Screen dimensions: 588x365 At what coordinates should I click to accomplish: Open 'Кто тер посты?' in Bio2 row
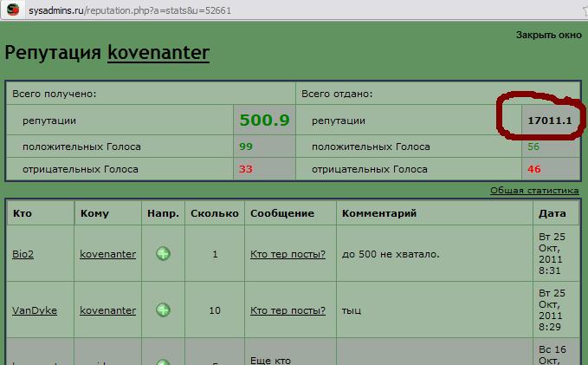[x=288, y=254]
